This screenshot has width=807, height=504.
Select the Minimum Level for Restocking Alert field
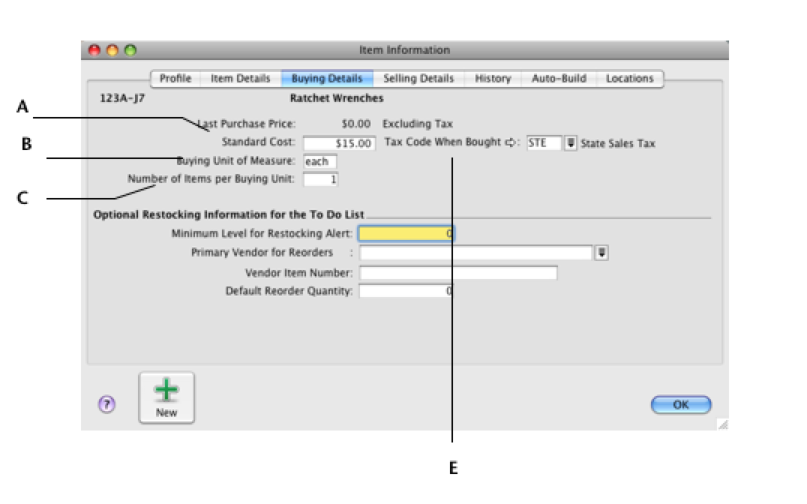pyautogui.click(x=406, y=233)
